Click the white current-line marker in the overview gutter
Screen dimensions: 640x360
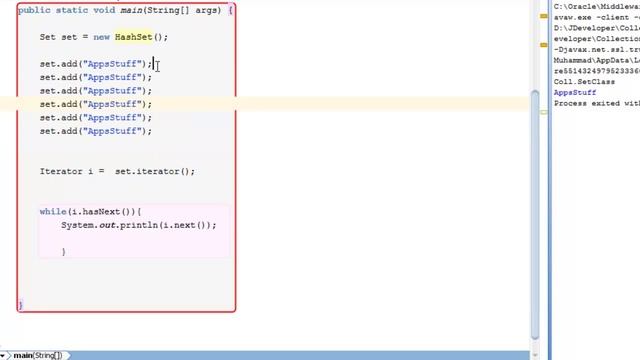click(544, 111)
